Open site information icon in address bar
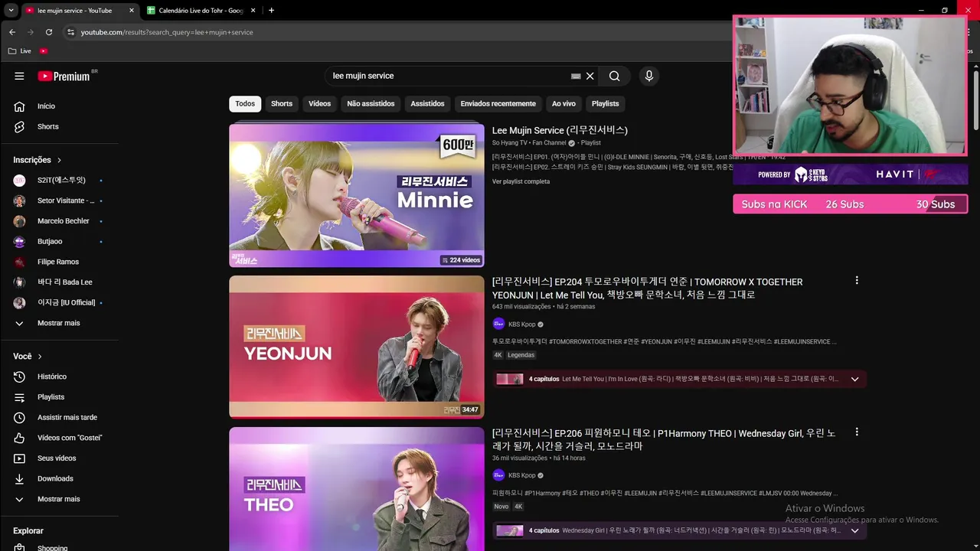Viewport: 980px width, 551px height. pos(70,32)
